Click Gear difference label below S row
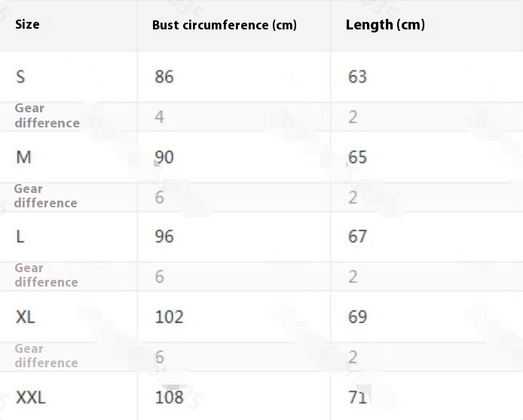Screen dimensions: 523x420 pyautogui.click(x=46, y=115)
